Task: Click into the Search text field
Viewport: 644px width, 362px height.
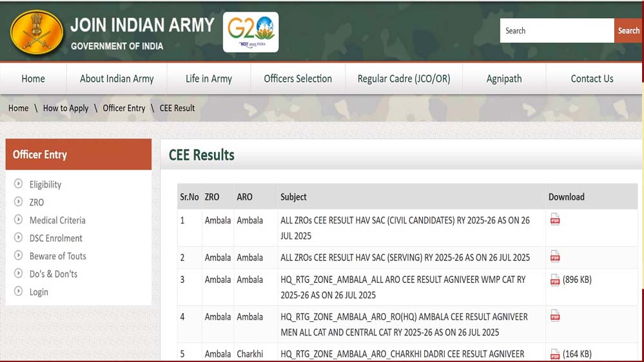Action: click(x=556, y=31)
